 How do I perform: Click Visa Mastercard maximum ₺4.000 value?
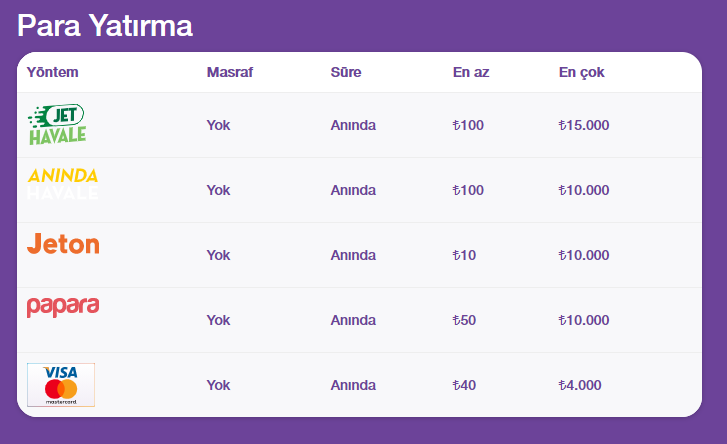580,385
